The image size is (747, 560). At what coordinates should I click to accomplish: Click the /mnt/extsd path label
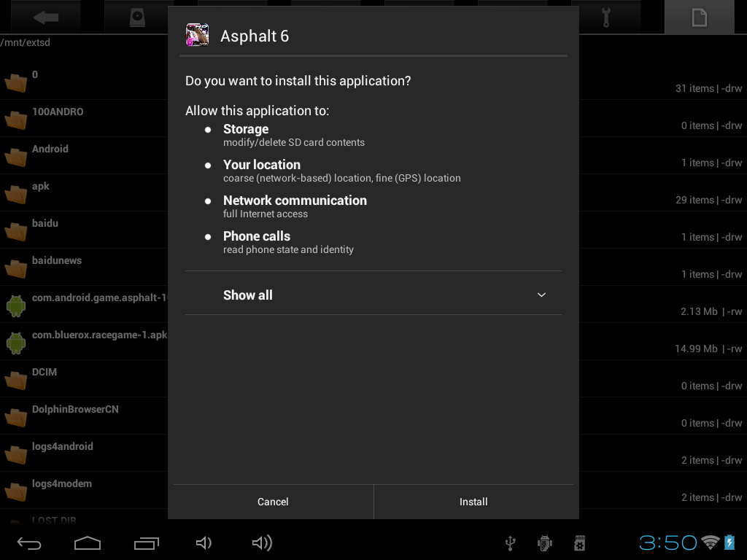[x=26, y=42]
